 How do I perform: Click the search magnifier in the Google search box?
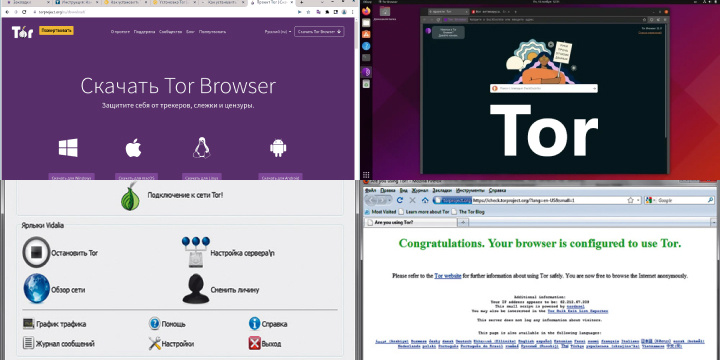(x=710, y=200)
